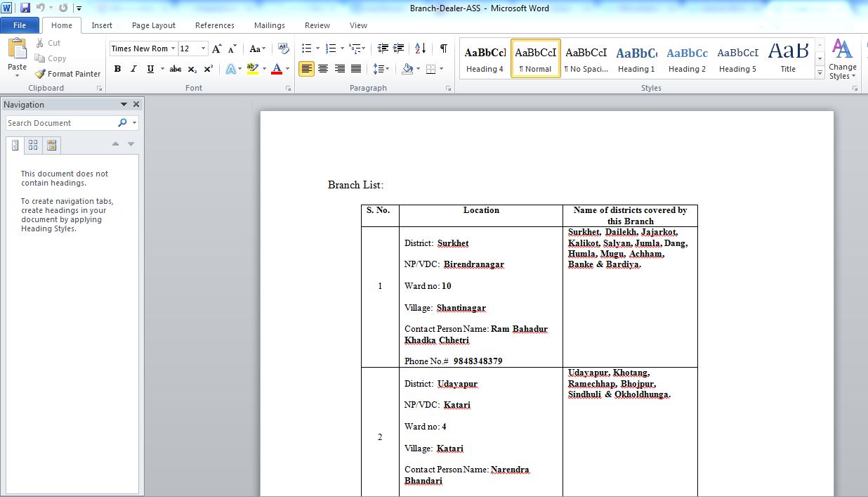Click the Change Styles icon
868x497 pixels.
point(843,59)
